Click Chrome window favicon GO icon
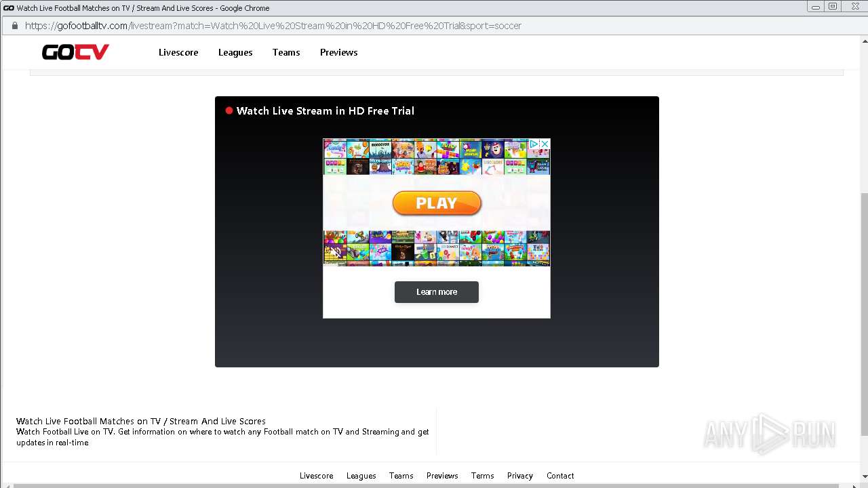 click(x=9, y=8)
